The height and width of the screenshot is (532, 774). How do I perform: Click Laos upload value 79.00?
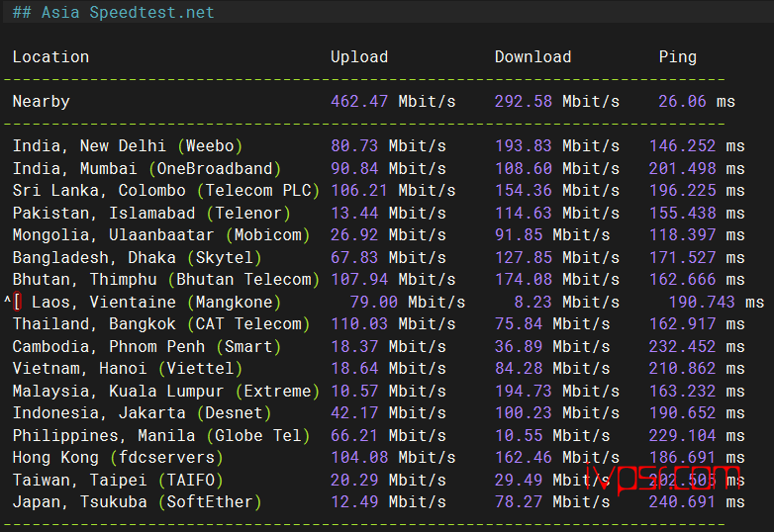pos(374,302)
